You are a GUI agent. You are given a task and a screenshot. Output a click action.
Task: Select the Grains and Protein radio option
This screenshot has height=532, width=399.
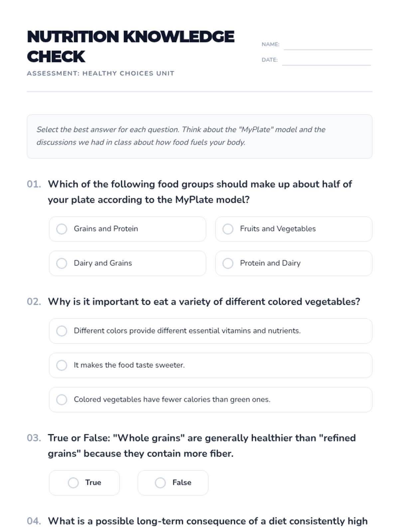click(x=127, y=229)
